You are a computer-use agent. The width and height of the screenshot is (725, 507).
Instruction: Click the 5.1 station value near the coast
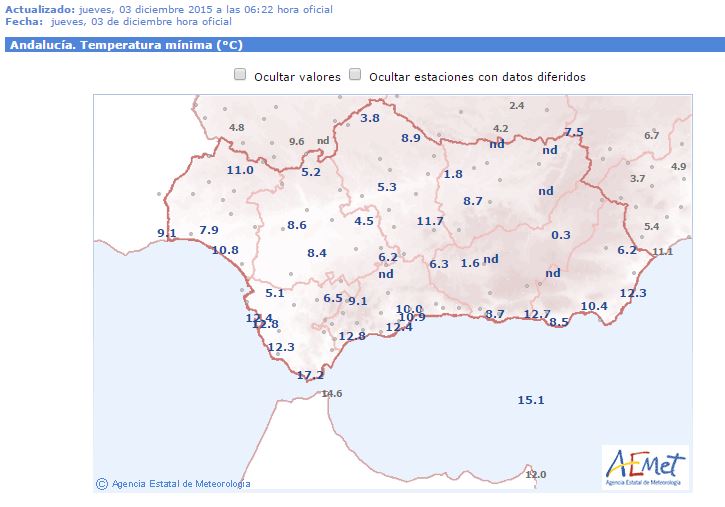pos(275,293)
